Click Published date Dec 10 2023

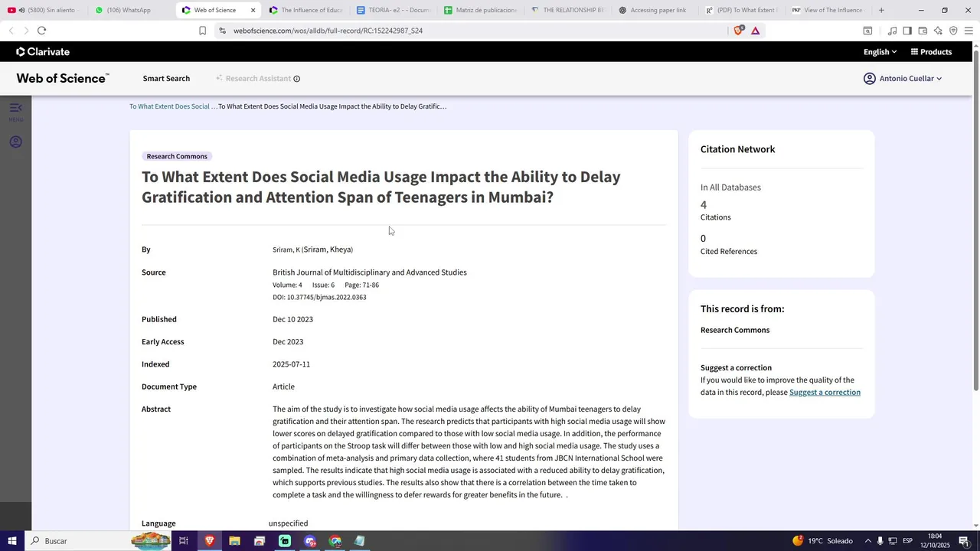[292, 320]
